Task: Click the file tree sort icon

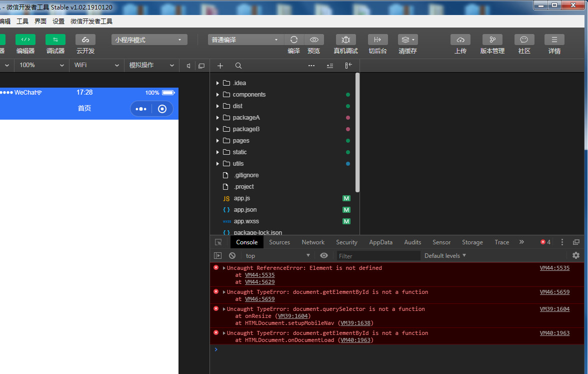Action: coord(330,66)
